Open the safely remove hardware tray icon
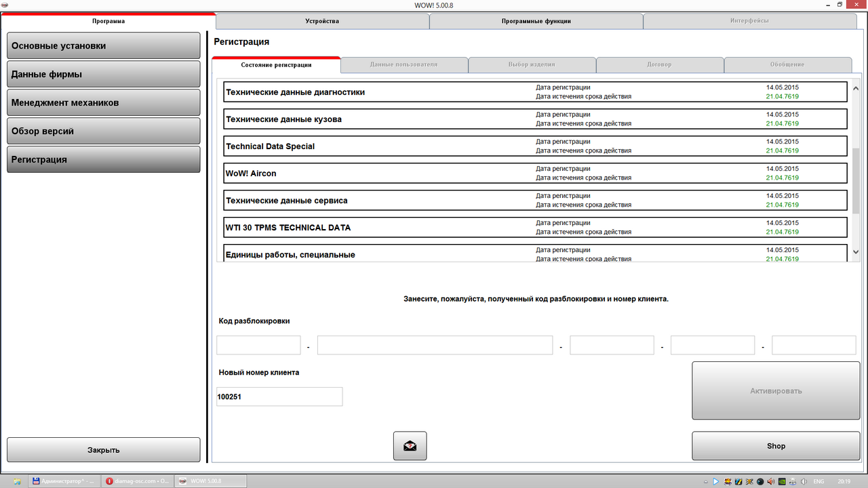 [793, 481]
